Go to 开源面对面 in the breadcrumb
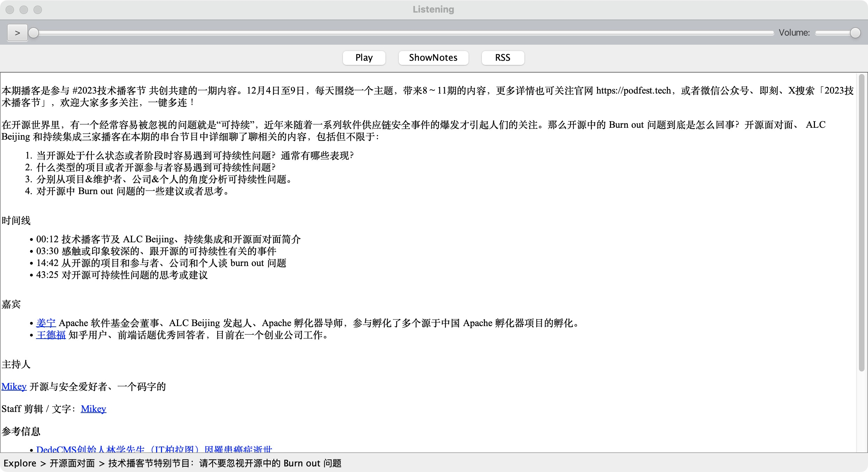 point(72,463)
